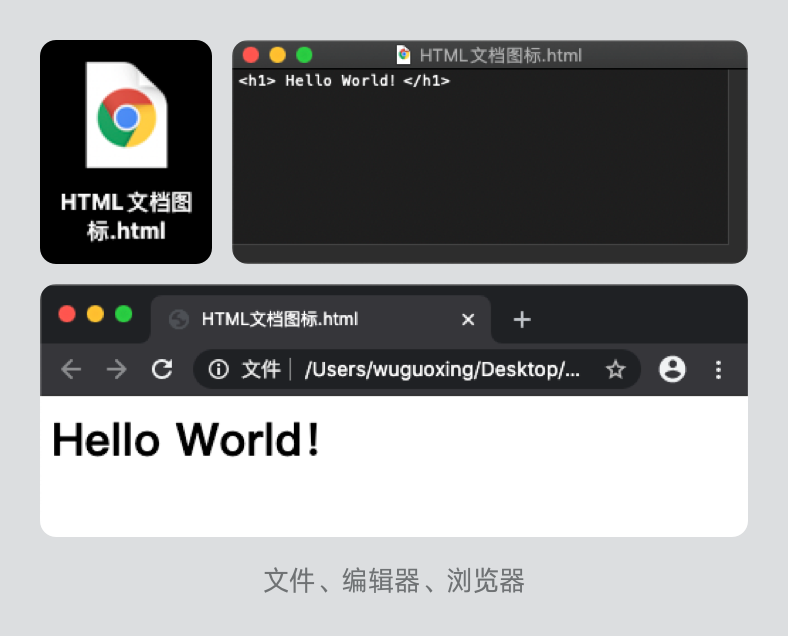Screen dimensions: 788x636
Task: Click the Chrome HTML file icon
Action: [x=127, y=115]
